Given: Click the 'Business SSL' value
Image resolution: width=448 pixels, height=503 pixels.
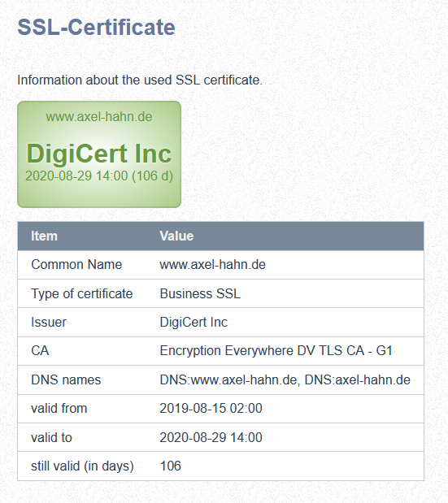Looking at the screenshot, I should tap(200, 293).
